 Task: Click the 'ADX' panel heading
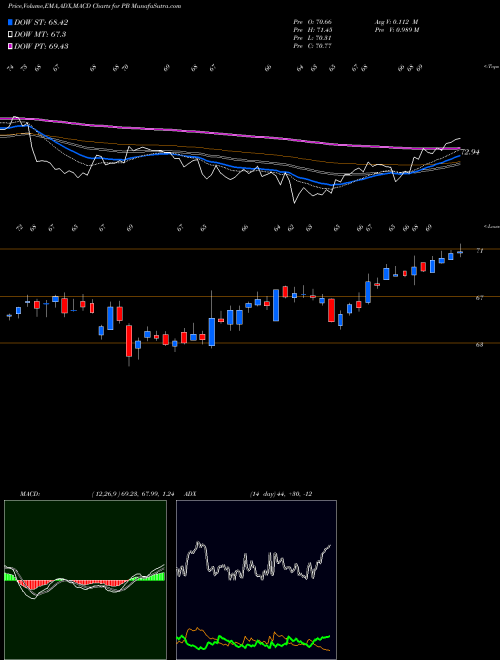[x=190, y=494]
